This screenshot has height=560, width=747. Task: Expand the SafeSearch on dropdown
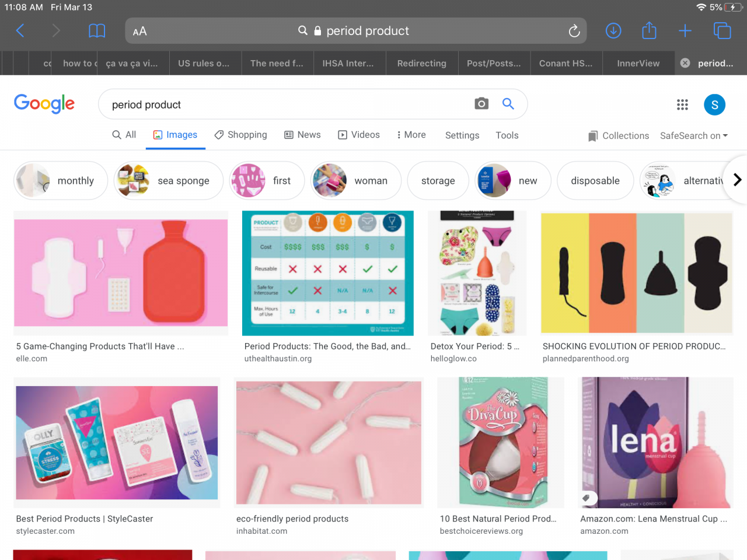(693, 135)
